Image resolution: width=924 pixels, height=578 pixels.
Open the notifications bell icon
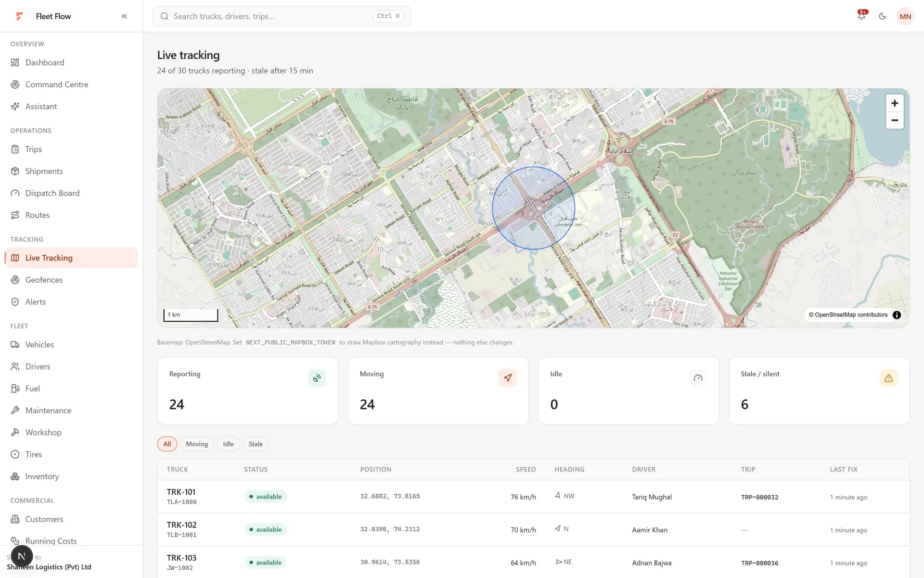click(861, 16)
